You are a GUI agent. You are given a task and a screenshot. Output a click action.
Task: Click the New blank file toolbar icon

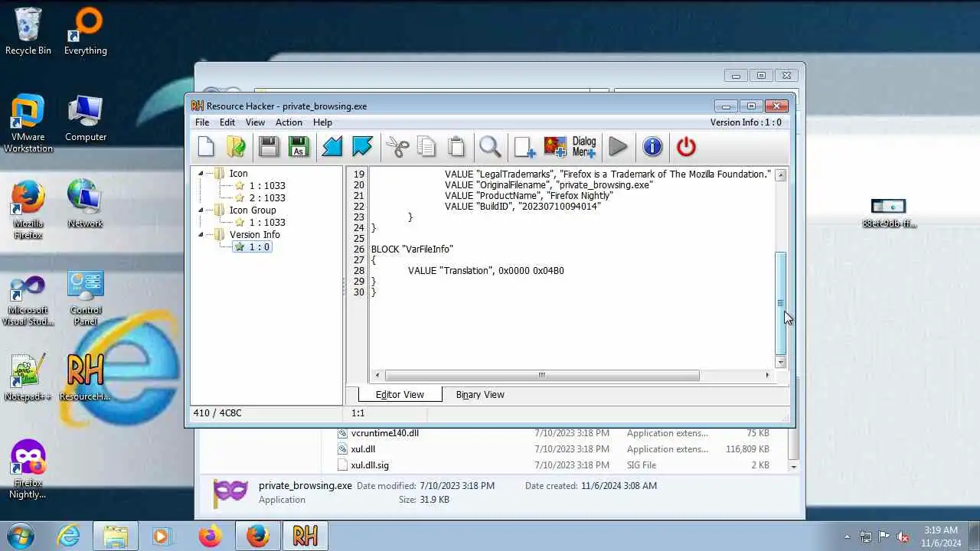click(206, 146)
